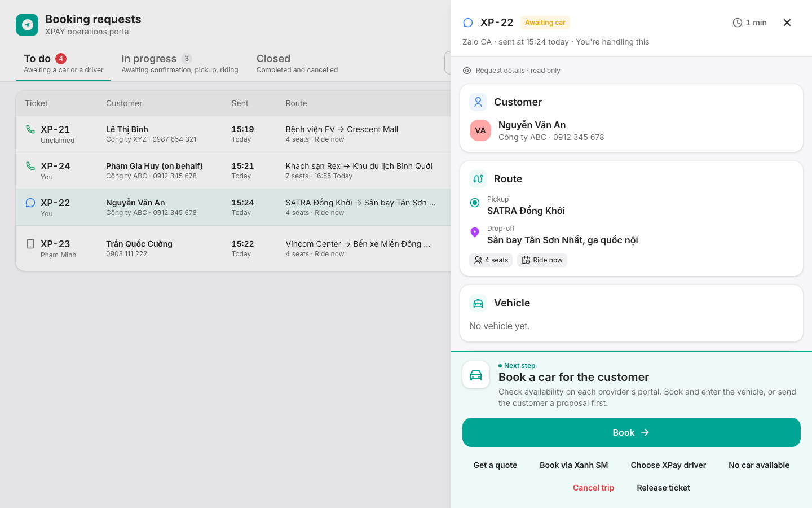812x508 pixels.
Task: Click the route icon in Route card
Action: [478, 179]
